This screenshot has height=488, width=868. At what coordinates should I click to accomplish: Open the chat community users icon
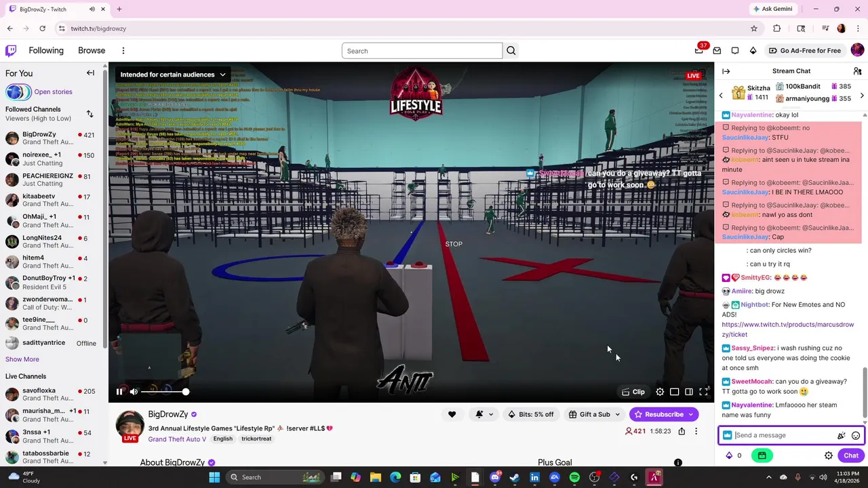coord(857,71)
